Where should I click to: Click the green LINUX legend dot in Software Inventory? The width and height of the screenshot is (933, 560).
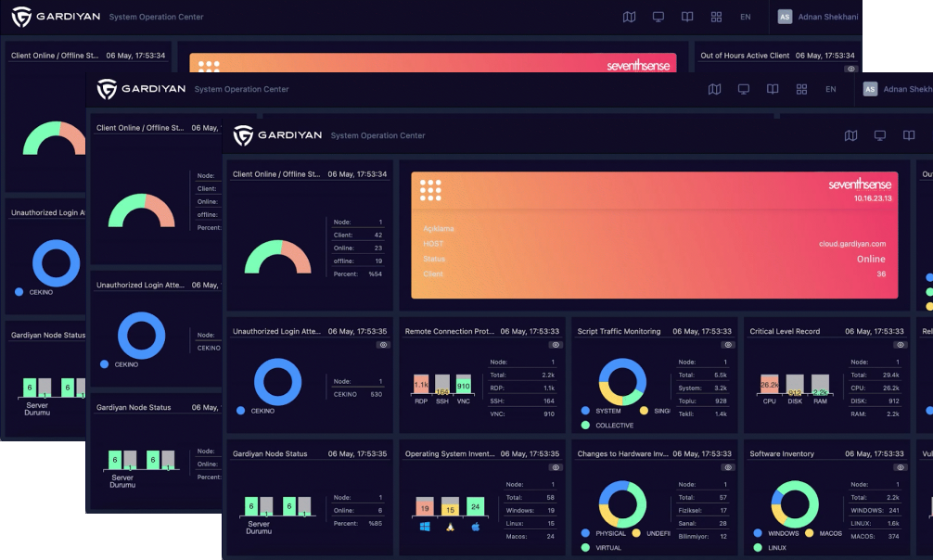coord(758,548)
